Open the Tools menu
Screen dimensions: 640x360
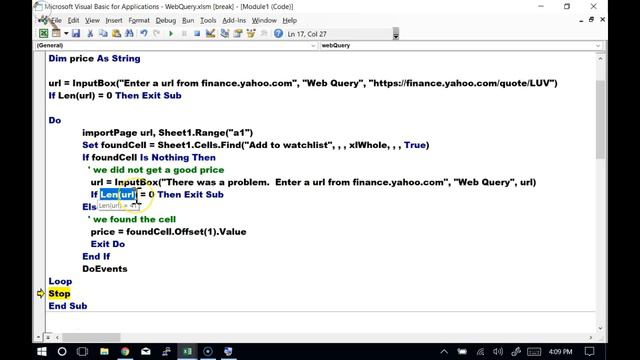click(208, 20)
